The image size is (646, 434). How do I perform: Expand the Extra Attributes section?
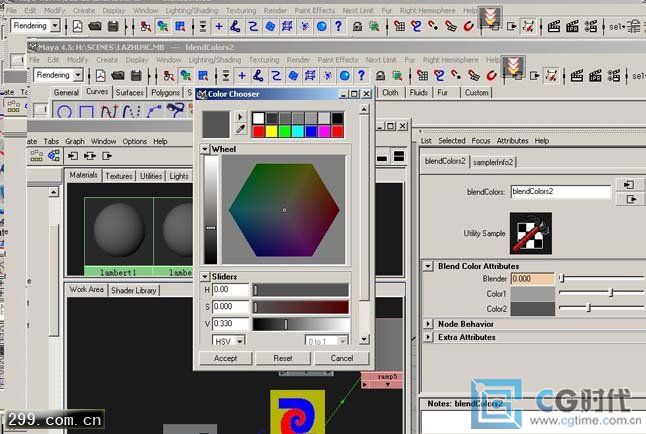(428, 337)
